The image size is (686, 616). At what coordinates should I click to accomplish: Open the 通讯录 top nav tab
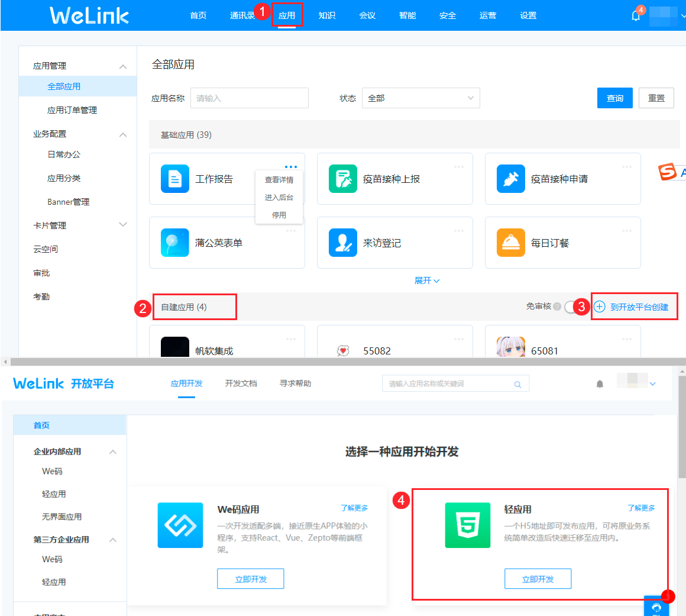click(242, 15)
